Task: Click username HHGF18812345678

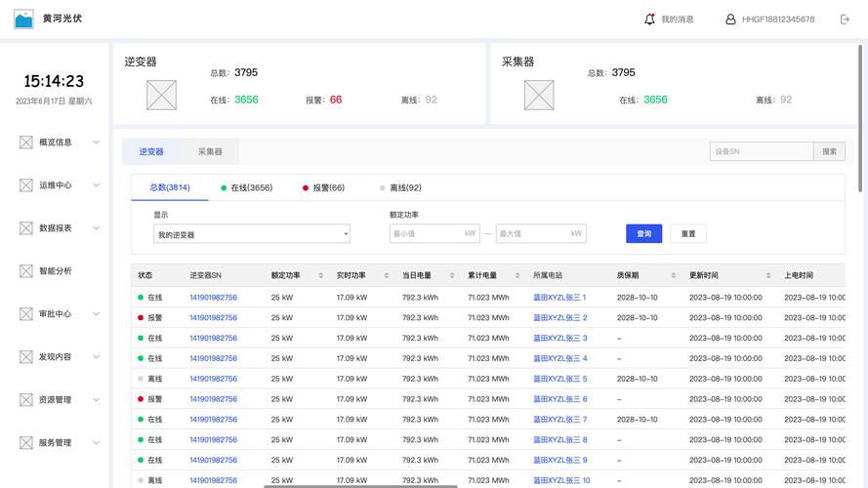Action: 778,20
